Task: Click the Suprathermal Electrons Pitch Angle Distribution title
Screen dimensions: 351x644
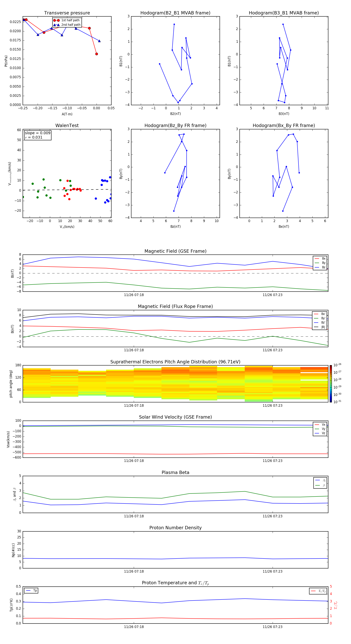Action: point(175,362)
